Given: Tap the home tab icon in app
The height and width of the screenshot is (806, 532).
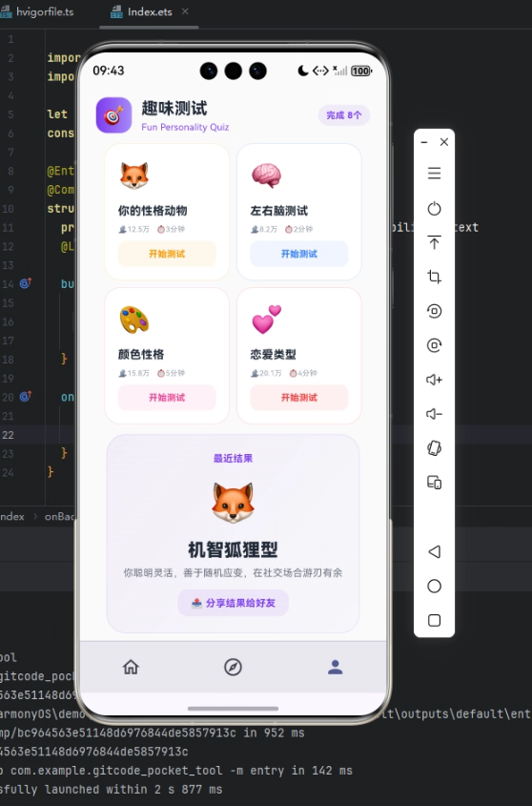Looking at the screenshot, I should [131, 667].
